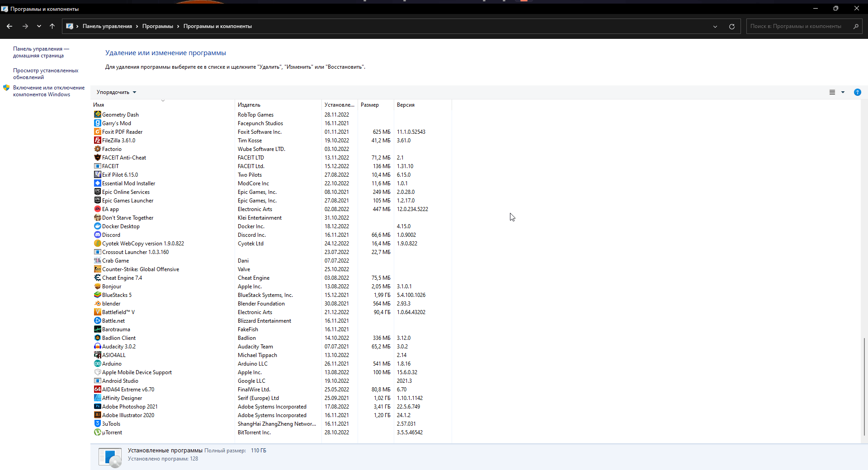This screenshot has height=470, width=868.
Task: Go forward with the forward arrow
Action: pos(25,26)
